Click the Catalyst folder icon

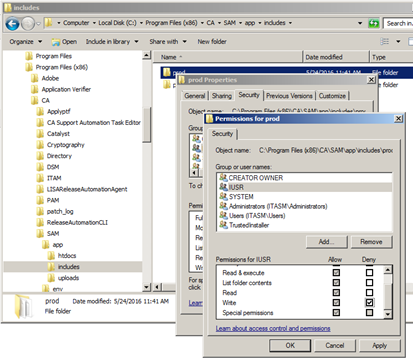click(x=40, y=134)
